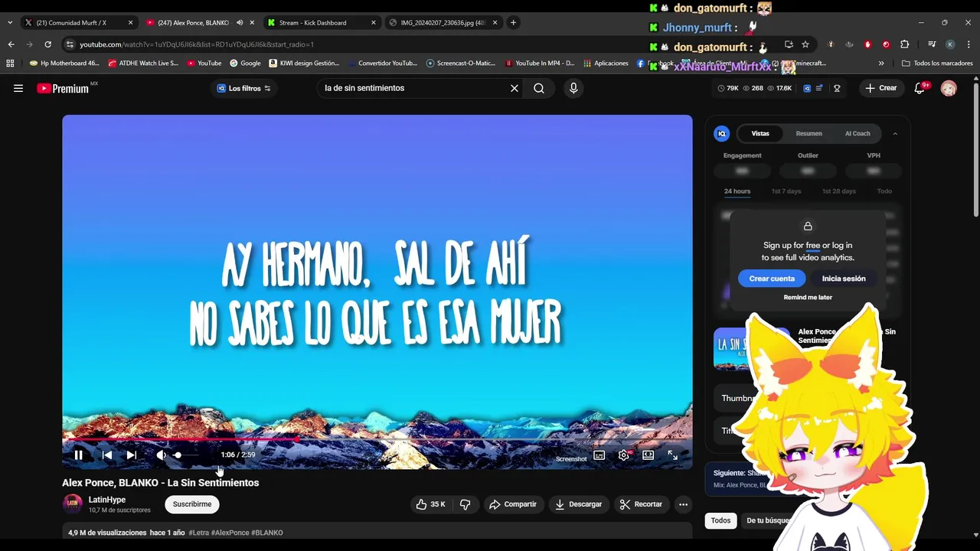The image size is (980, 551).
Task: Open Todos los marcadores folder
Action: tap(937, 64)
